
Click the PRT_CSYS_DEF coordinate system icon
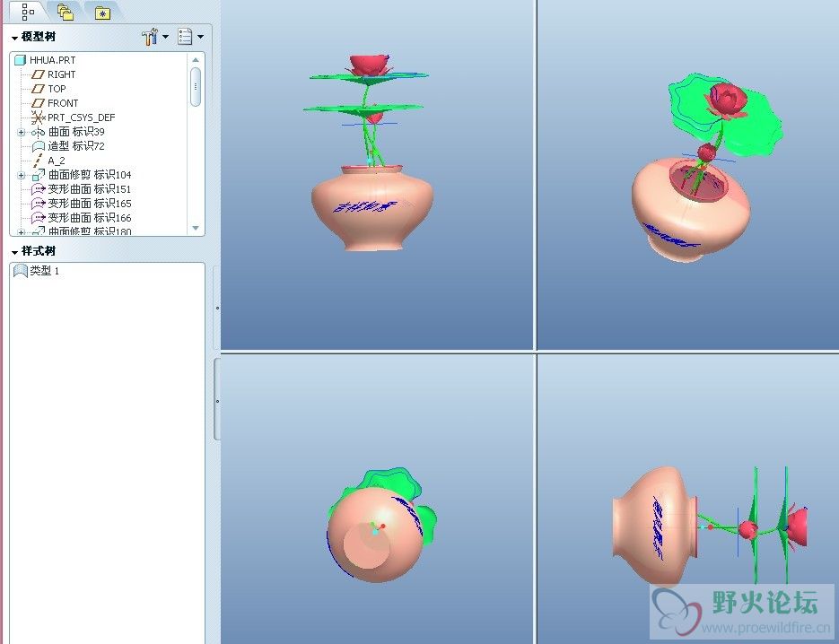[38, 117]
